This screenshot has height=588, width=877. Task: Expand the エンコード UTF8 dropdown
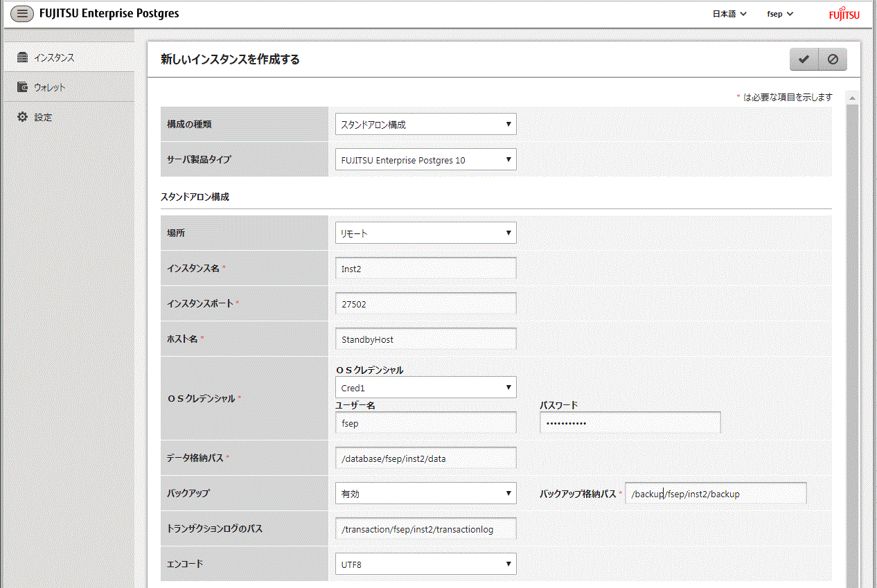click(426, 564)
